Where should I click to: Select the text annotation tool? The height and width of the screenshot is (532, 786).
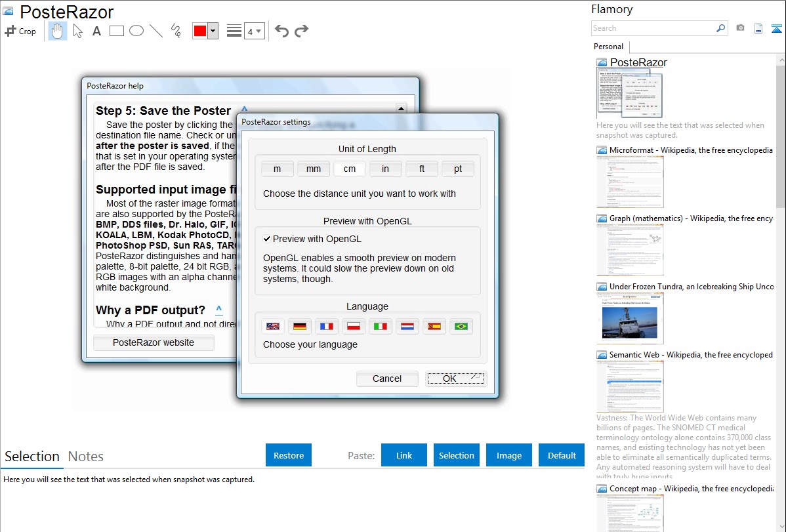(x=96, y=31)
